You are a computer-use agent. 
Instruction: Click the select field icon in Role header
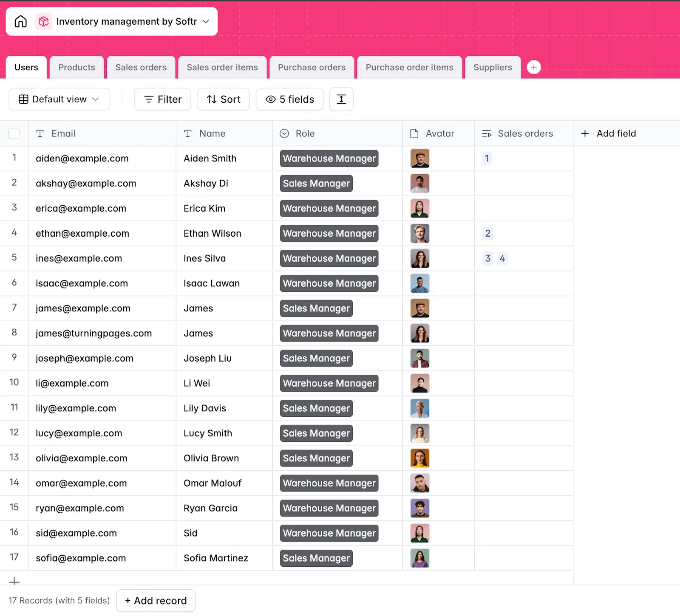click(x=284, y=133)
